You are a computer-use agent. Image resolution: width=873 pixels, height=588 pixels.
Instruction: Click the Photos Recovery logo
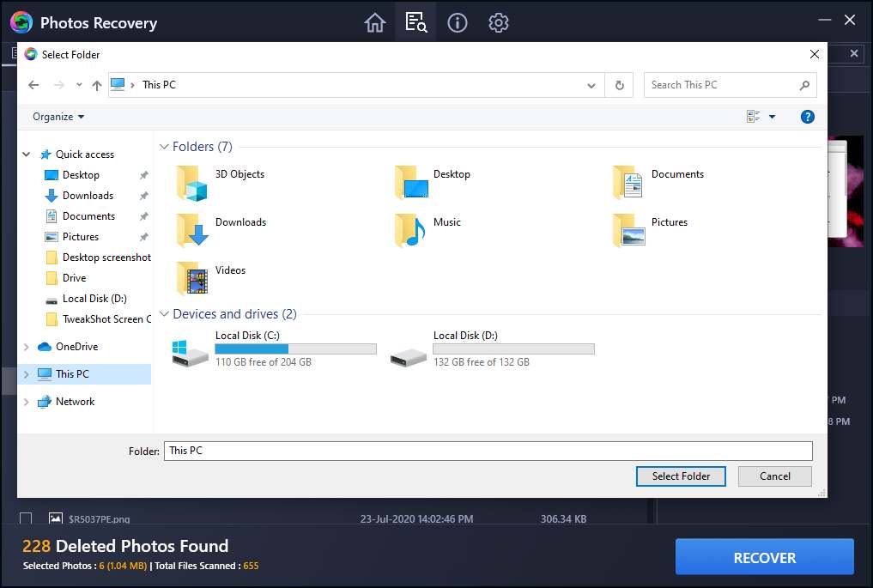click(x=21, y=23)
